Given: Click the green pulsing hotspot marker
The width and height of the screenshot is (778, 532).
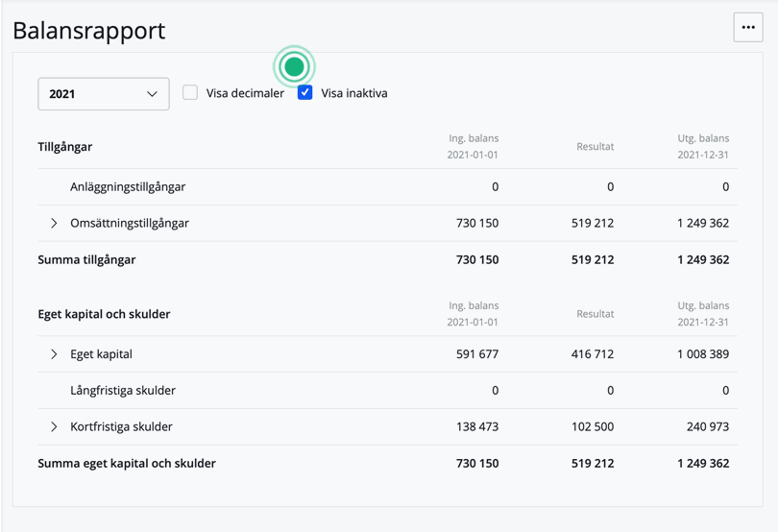Looking at the screenshot, I should pyautogui.click(x=294, y=66).
